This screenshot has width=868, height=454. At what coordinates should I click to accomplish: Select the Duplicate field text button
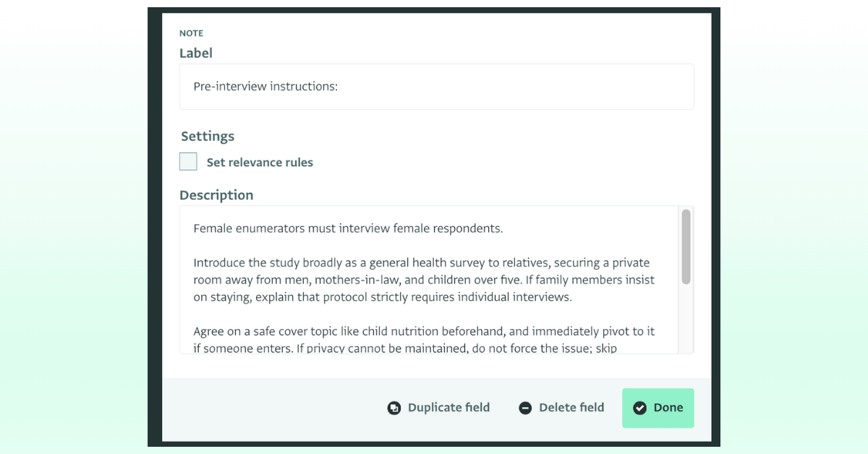pos(438,408)
